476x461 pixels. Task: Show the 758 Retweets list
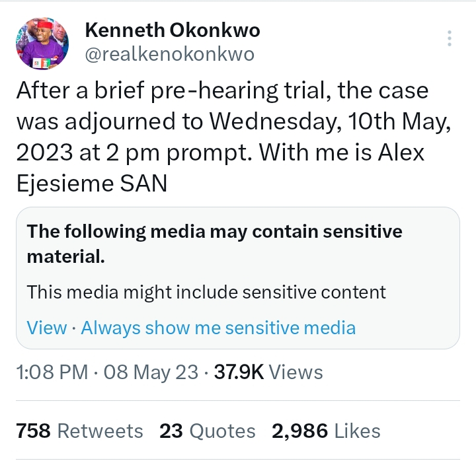(79, 431)
